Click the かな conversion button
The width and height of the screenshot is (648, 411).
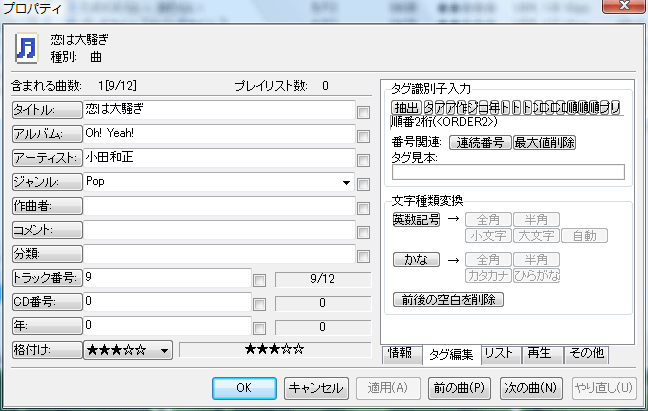tap(414, 259)
